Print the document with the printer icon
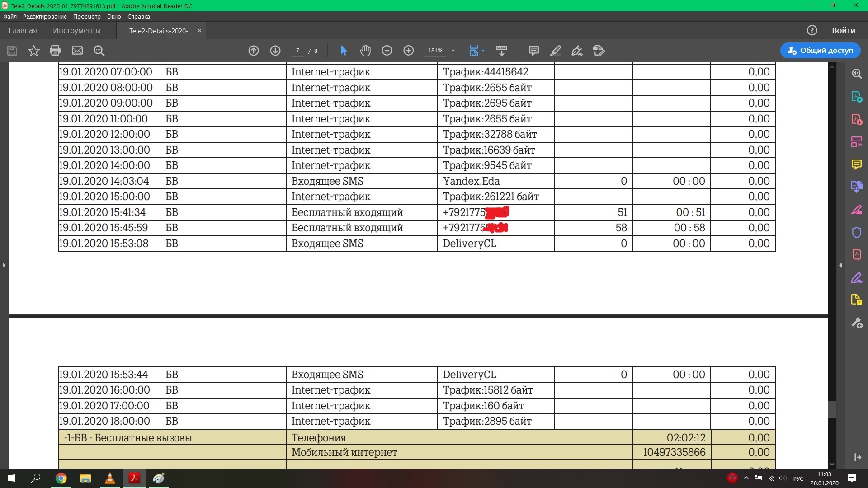 click(55, 51)
